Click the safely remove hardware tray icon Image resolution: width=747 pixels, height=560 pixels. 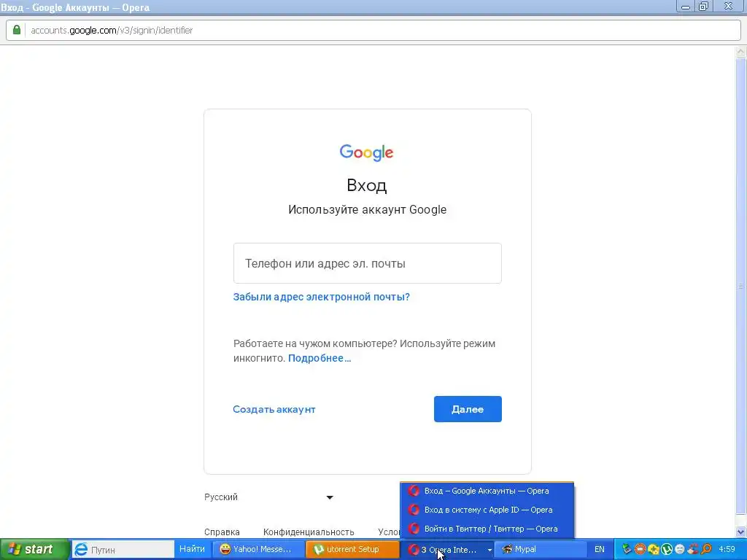[x=627, y=550]
